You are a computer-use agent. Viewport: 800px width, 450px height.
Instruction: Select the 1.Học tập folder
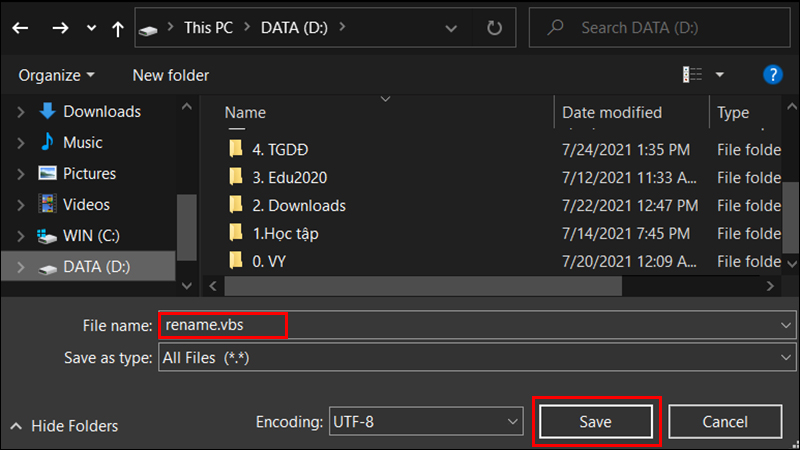click(x=286, y=234)
